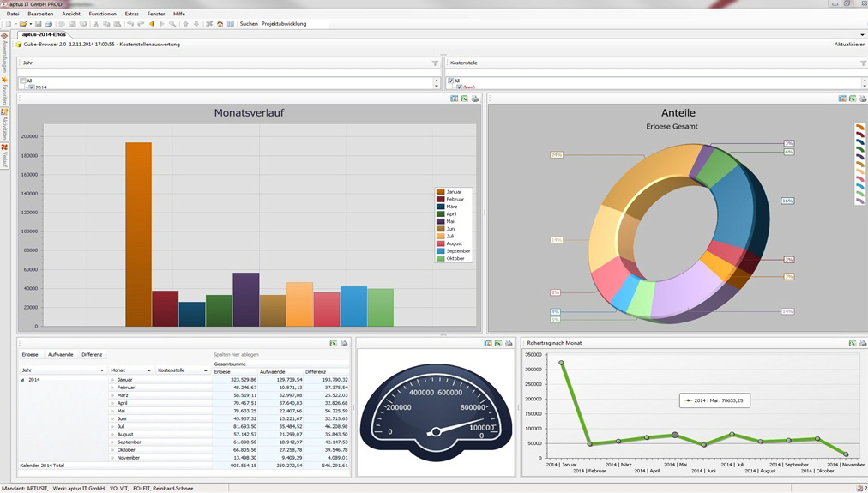This screenshot has width=868, height=493.
Task: Uncheck the 2014 year checkbox
Action: coord(31,87)
